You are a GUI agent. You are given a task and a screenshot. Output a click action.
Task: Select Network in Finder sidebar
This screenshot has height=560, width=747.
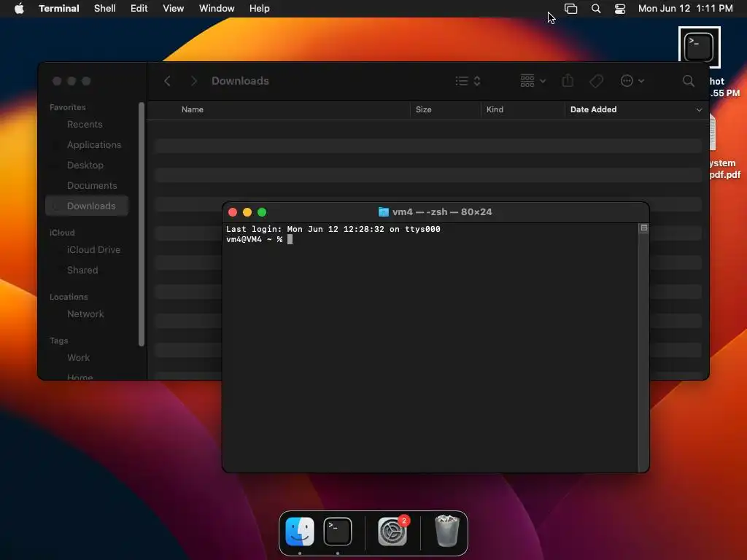pos(85,314)
